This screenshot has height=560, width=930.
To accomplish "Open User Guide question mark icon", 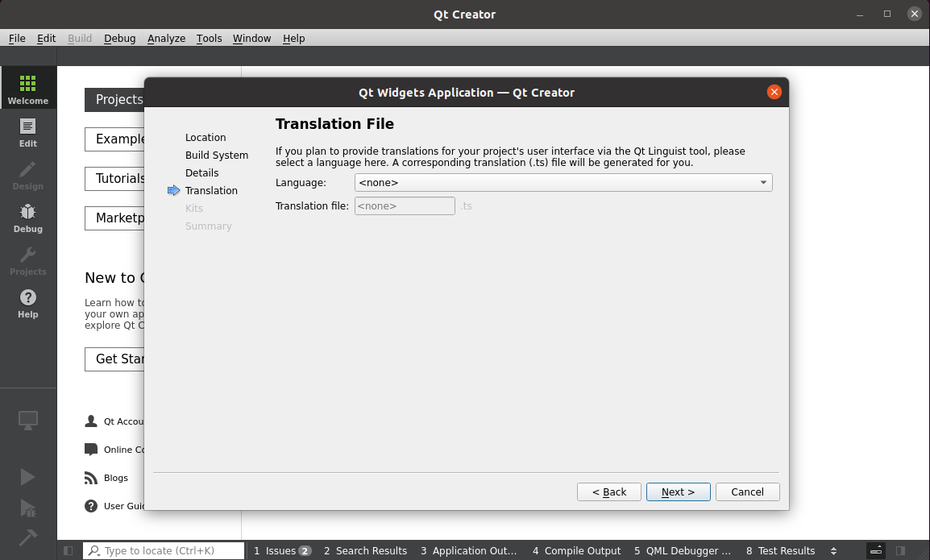I will point(91,506).
